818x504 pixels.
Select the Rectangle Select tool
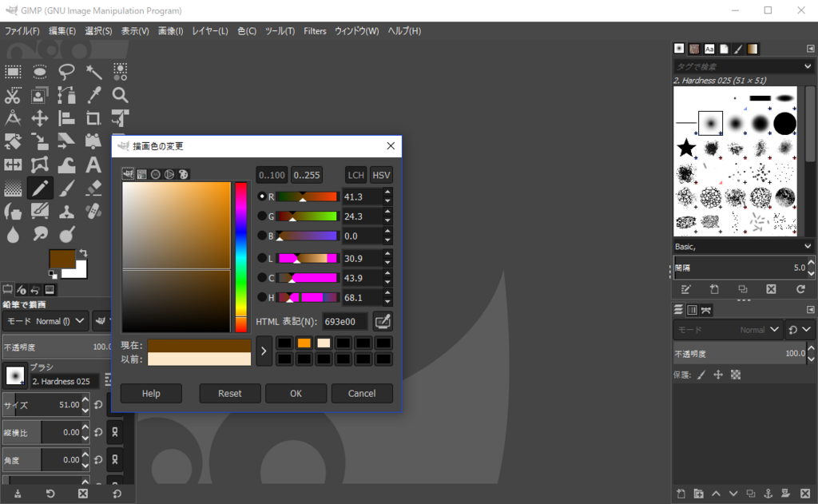click(x=13, y=71)
